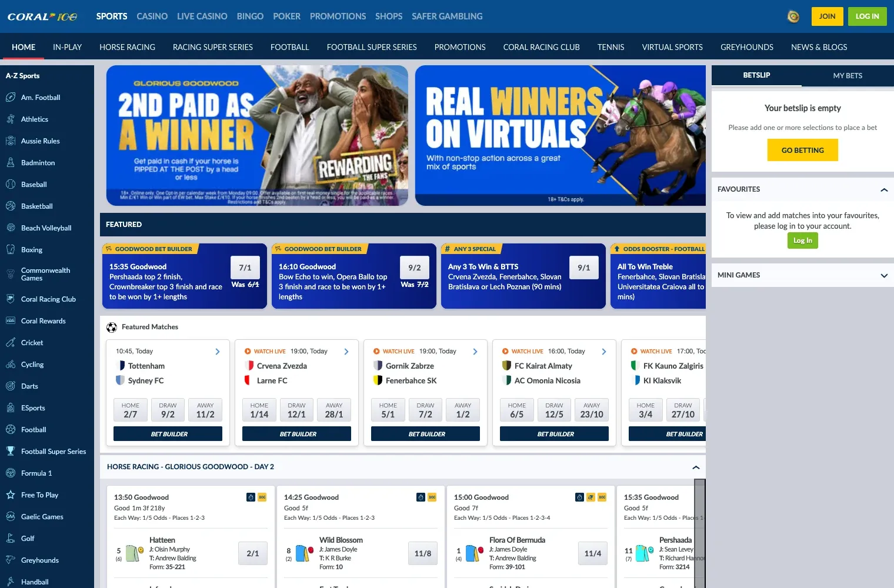
Task: Open the Coral Rewards icon
Action: pyautogui.click(x=11, y=321)
